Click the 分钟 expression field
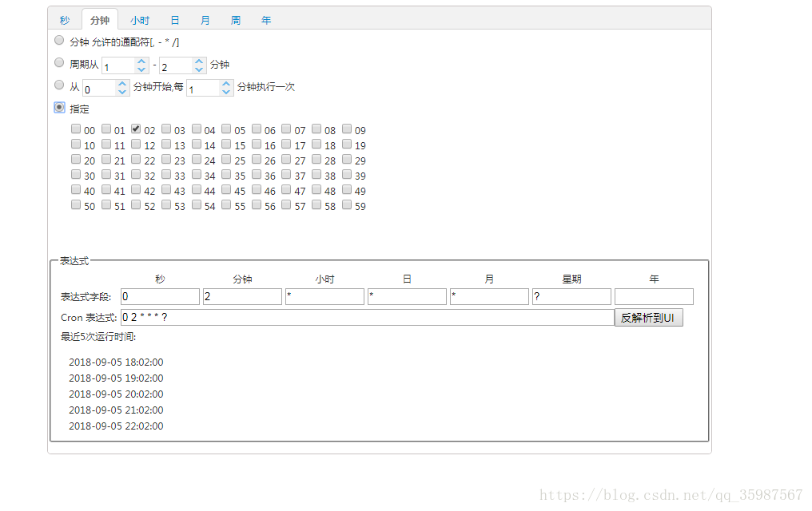 pyautogui.click(x=242, y=296)
